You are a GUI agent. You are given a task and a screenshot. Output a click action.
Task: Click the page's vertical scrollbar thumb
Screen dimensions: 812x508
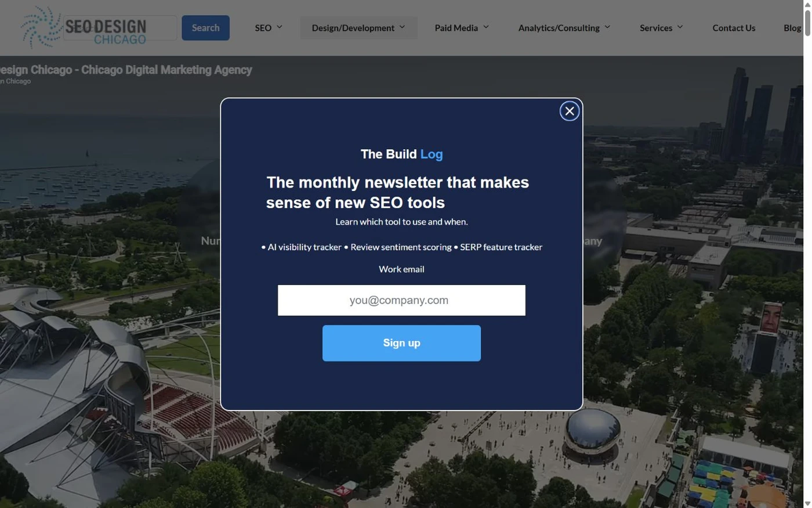pos(807,22)
